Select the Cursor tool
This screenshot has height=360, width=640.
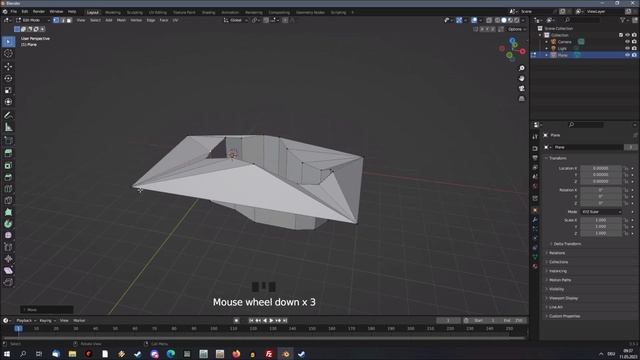tap(8, 53)
